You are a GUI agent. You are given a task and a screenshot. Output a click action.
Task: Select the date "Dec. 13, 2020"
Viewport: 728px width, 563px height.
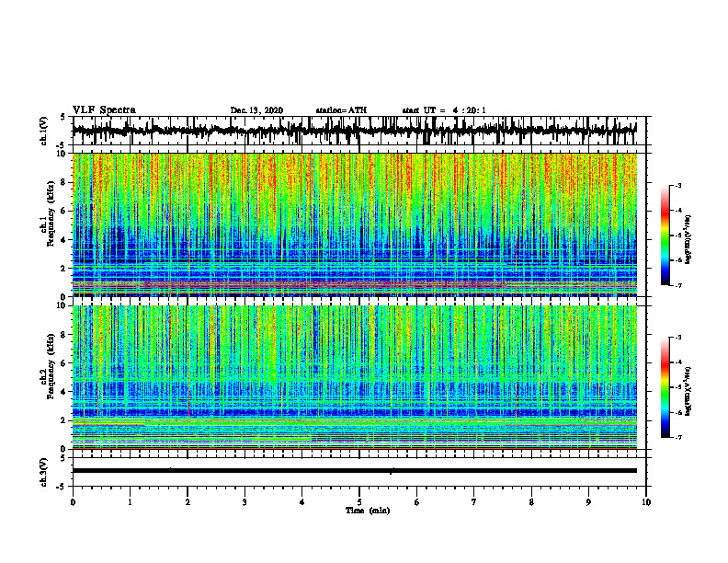pyautogui.click(x=256, y=110)
